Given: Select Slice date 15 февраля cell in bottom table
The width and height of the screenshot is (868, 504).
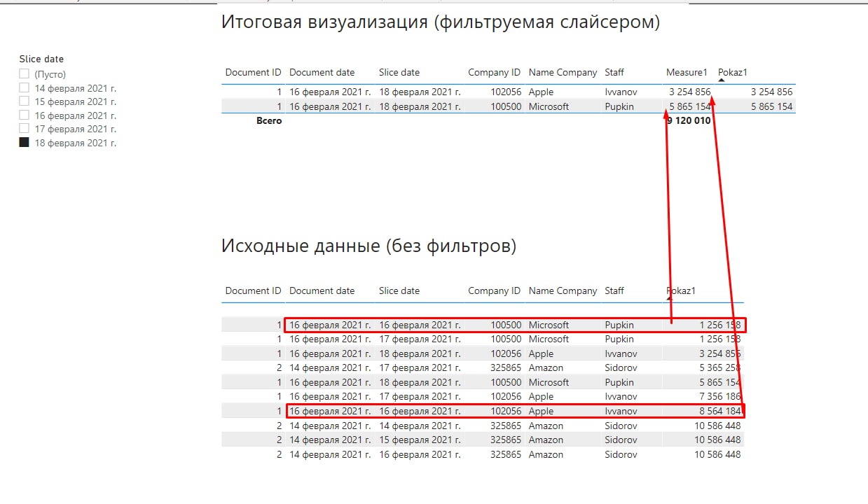Looking at the screenshot, I should (x=420, y=440).
